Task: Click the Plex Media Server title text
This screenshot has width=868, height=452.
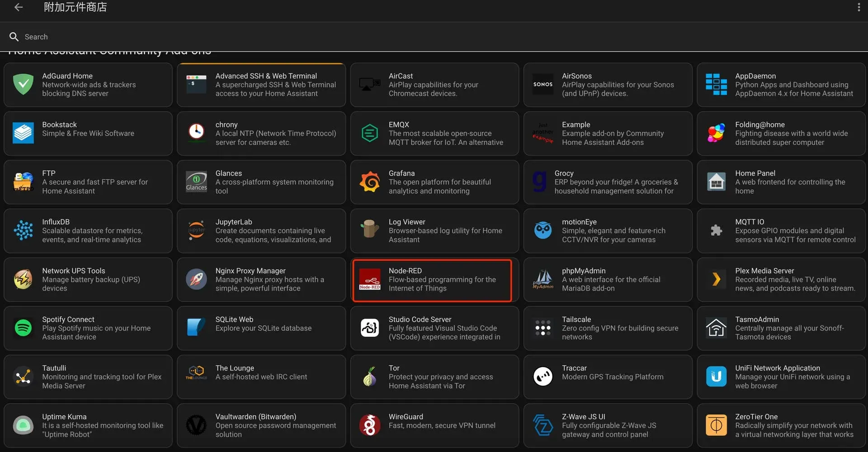Action: (x=764, y=271)
